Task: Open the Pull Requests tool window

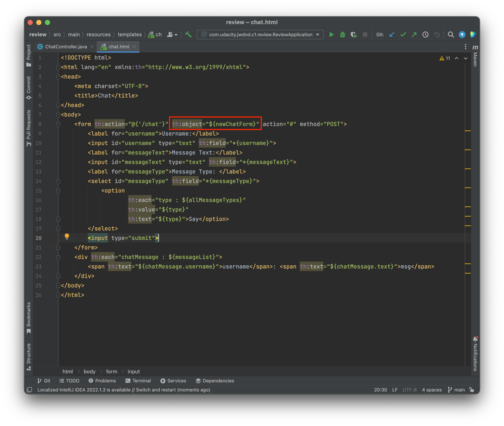Action: 28,128
